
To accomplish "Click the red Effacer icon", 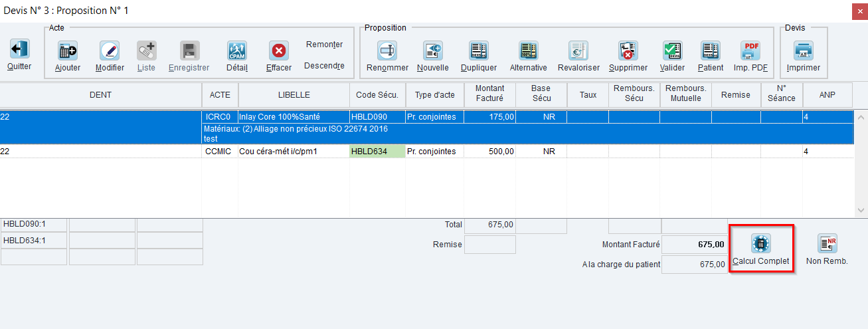I will point(279,51).
